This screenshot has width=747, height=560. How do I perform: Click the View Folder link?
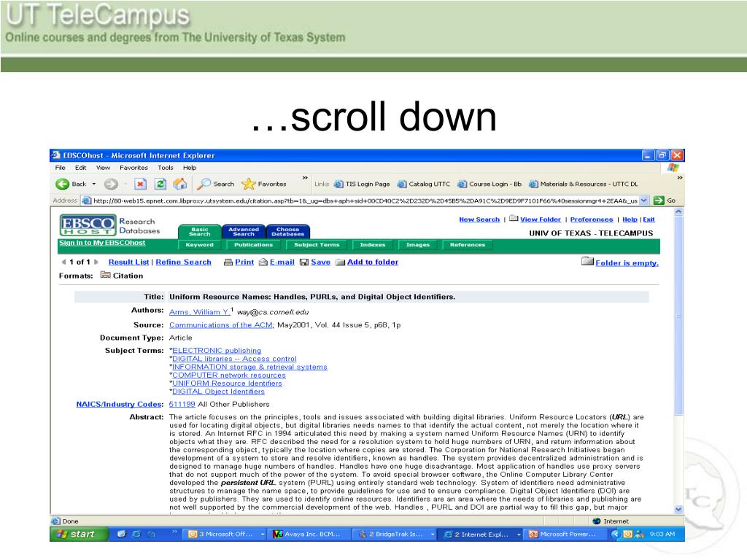pos(541,219)
